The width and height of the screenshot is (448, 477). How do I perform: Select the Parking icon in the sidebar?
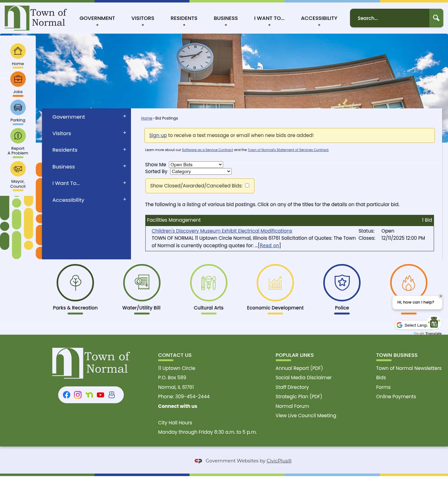[18, 108]
